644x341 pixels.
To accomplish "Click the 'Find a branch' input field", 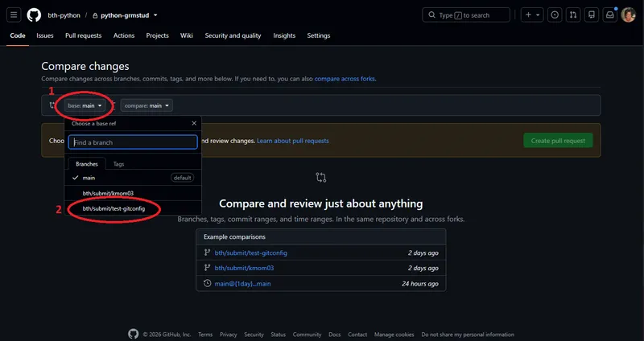I will click(x=133, y=142).
